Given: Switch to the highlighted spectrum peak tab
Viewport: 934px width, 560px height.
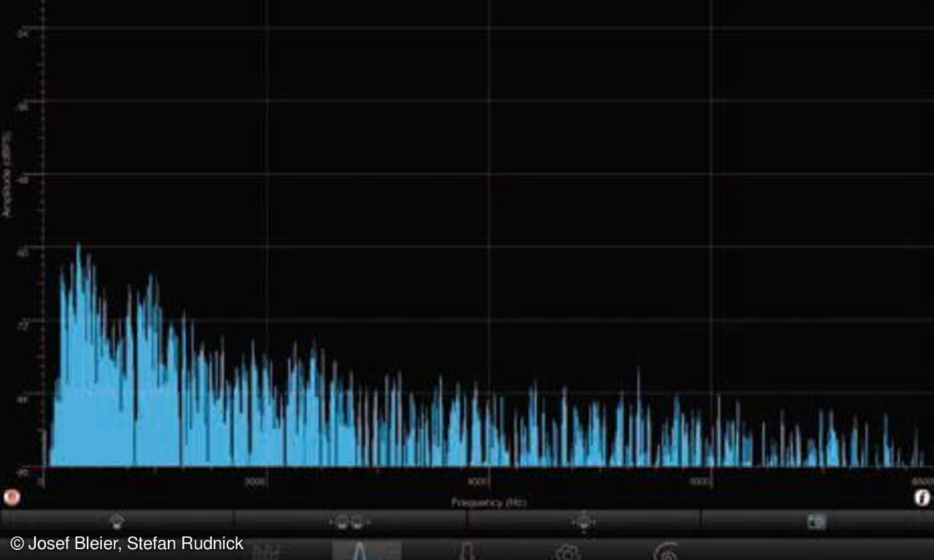Looking at the screenshot, I should tap(367, 550).
